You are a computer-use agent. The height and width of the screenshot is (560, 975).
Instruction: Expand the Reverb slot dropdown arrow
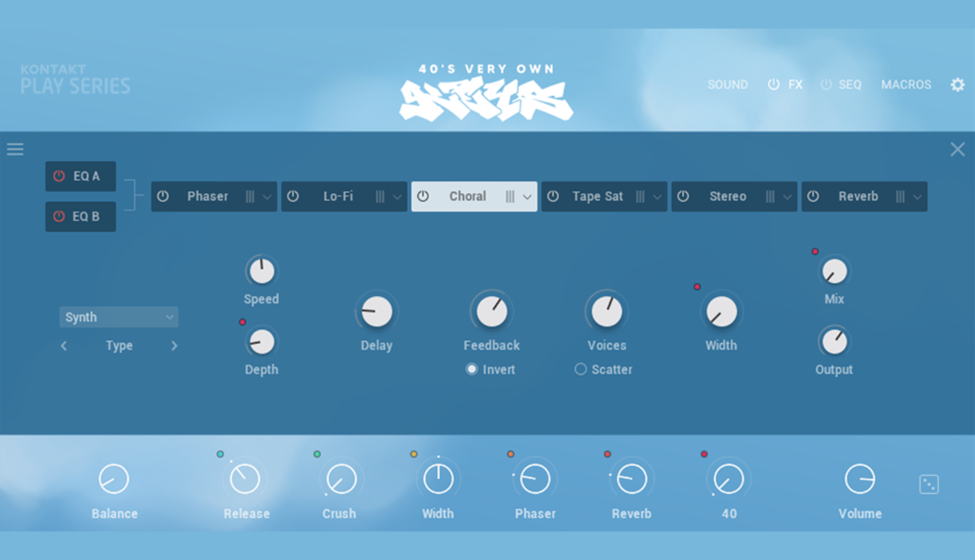click(x=918, y=197)
